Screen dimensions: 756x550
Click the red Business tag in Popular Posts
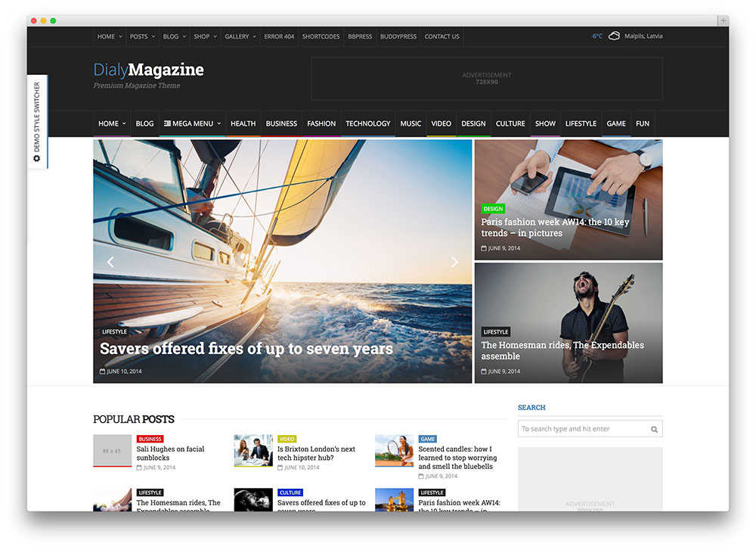click(150, 439)
